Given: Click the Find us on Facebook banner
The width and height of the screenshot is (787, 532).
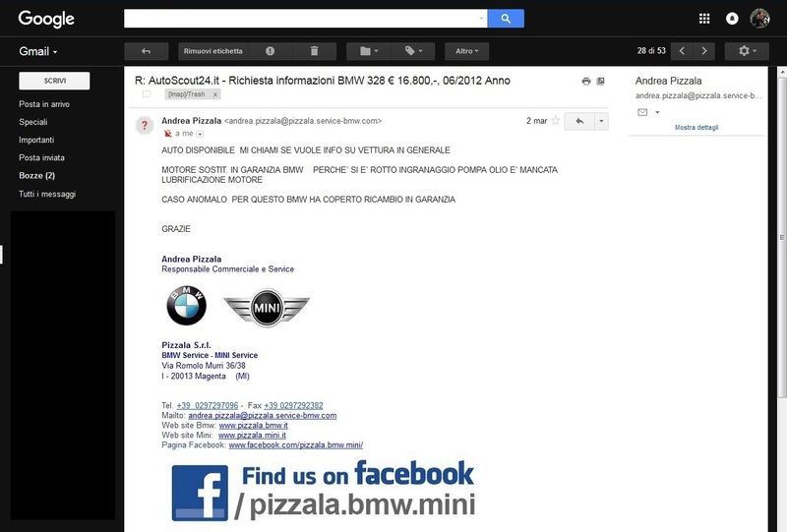Looking at the screenshot, I should pos(324,491).
